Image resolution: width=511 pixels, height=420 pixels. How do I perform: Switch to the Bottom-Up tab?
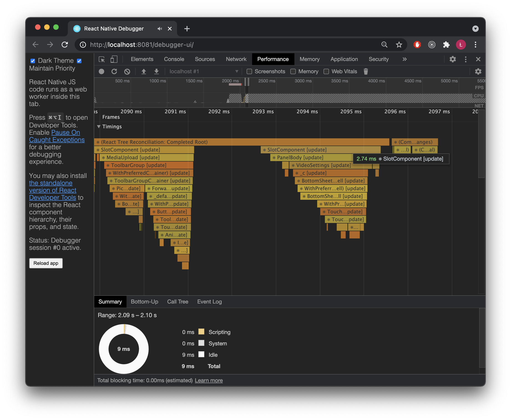point(144,302)
